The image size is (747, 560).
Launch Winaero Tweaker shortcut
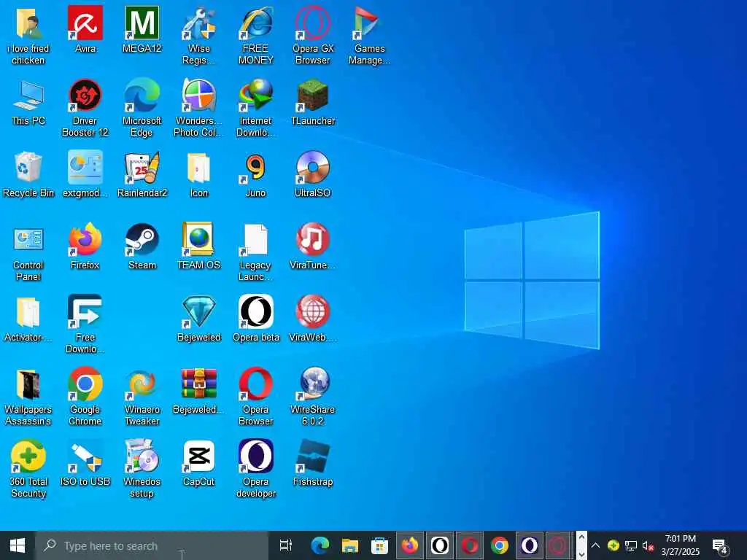pyautogui.click(x=142, y=397)
